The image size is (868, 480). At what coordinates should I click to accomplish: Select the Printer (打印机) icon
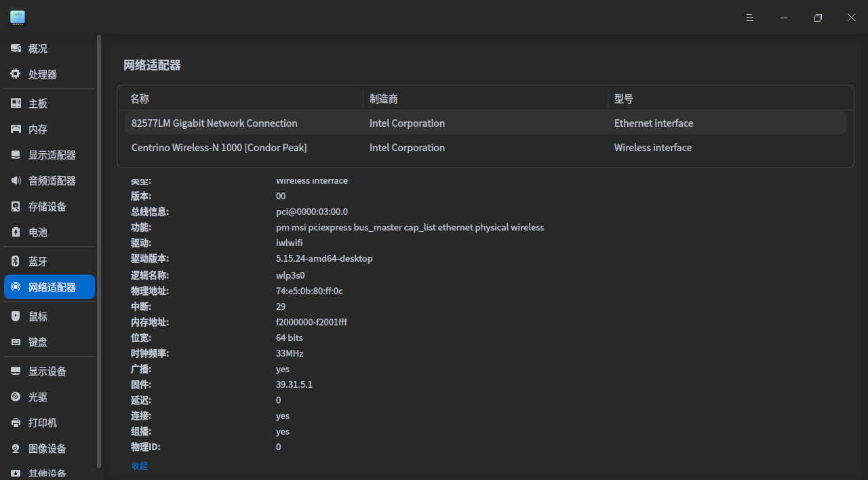click(x=16, y=423)
